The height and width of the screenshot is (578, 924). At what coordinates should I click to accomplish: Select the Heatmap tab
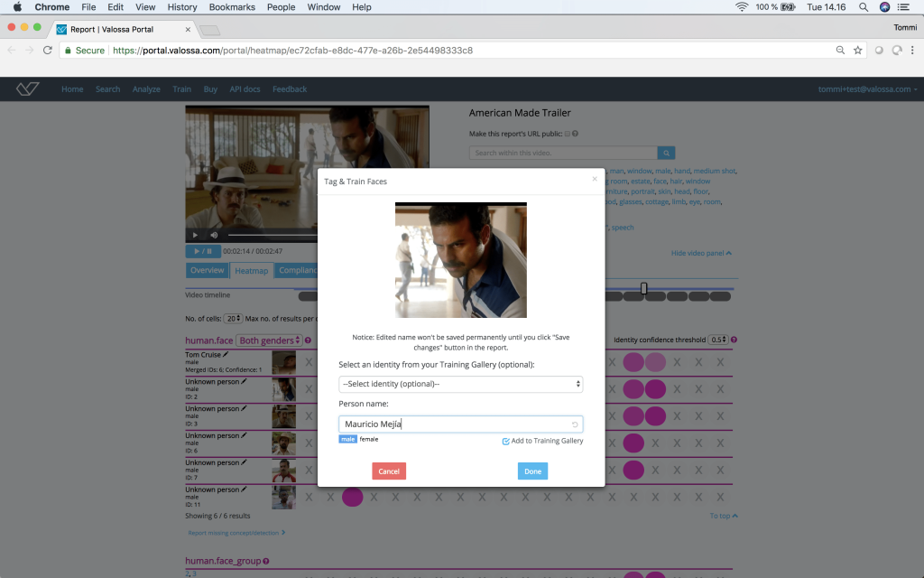coord(252,271)
